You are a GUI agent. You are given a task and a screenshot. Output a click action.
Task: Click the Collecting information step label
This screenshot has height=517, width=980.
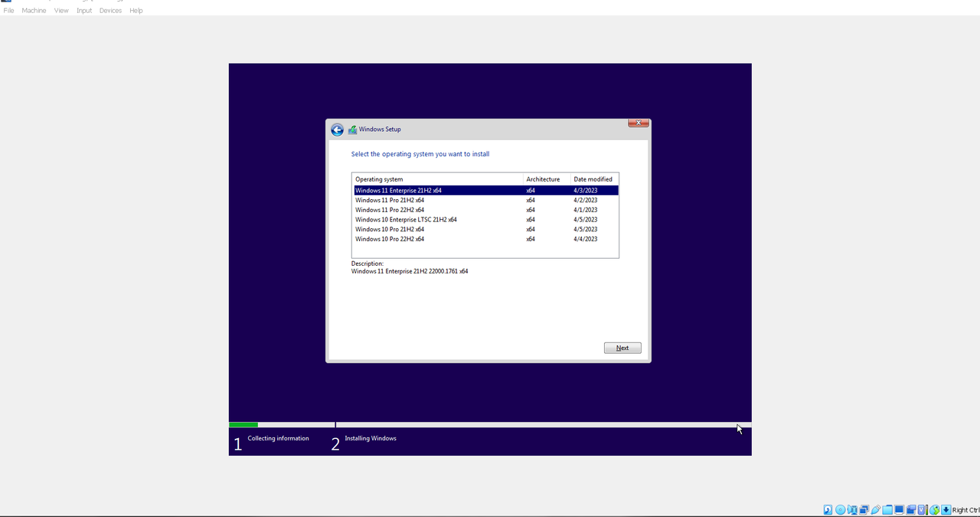click(x=278, y=438)
